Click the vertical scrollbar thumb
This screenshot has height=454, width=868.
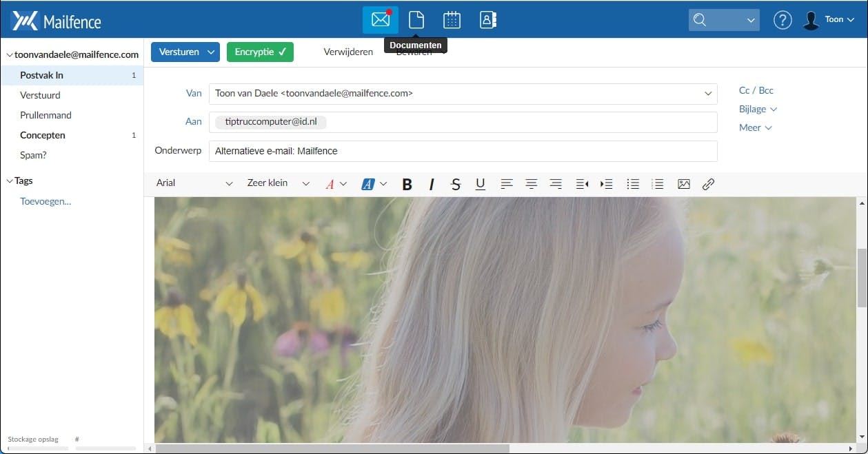[862, 278]
